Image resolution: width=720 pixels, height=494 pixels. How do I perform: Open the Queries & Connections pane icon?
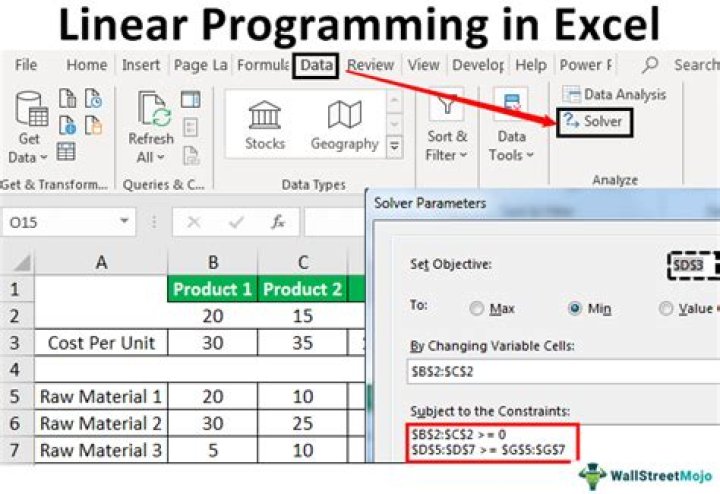point(191,99)
